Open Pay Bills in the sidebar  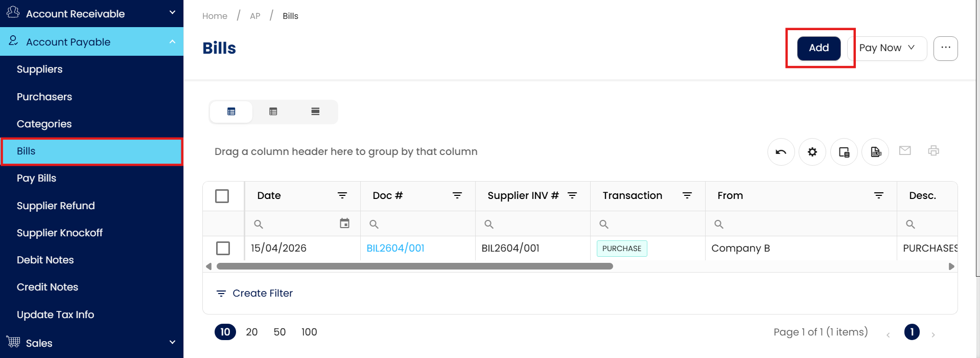click(x=36, y=178)
